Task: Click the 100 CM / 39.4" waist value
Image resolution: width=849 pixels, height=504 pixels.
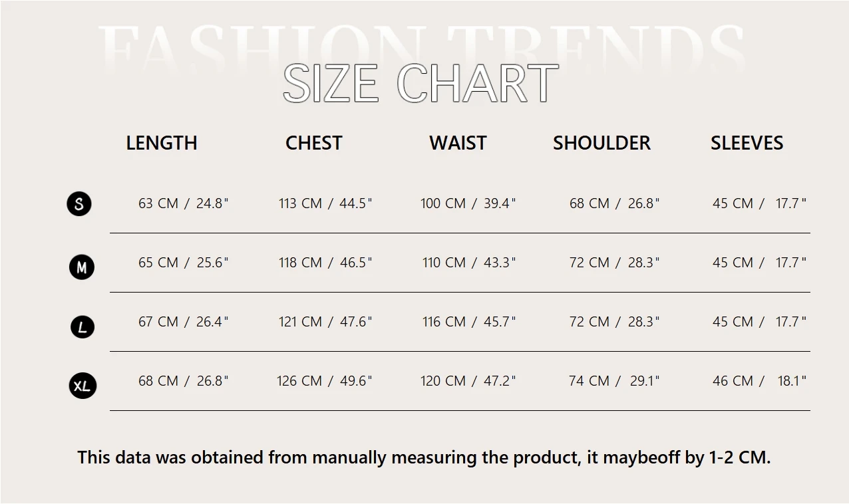Action: (468, 203)
